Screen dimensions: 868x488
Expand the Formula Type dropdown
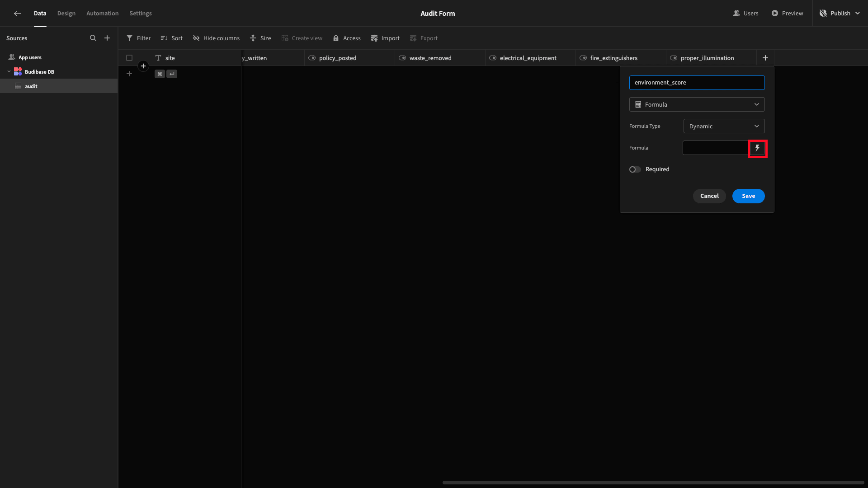[x=723, y=126]
